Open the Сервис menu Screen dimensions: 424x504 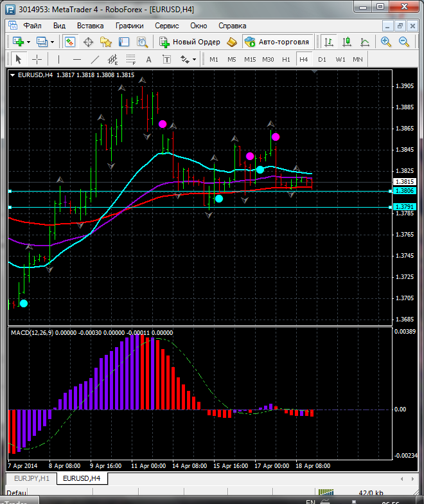coord(166,26)
